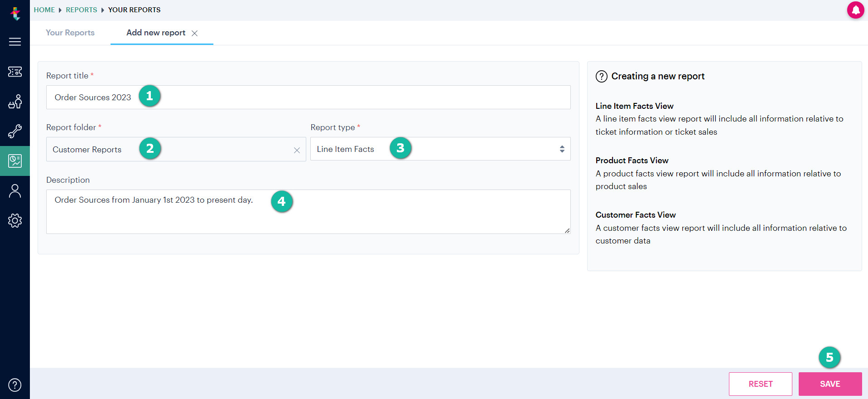Open the customer profile icon
Image resolution: width=868 pixels, height=399 pixels.
coord(15,191)
